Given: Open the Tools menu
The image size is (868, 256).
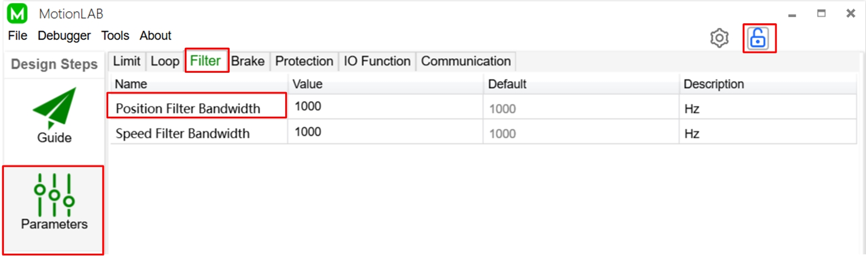Looking at the screenshot, I should (x=115, y=36).
